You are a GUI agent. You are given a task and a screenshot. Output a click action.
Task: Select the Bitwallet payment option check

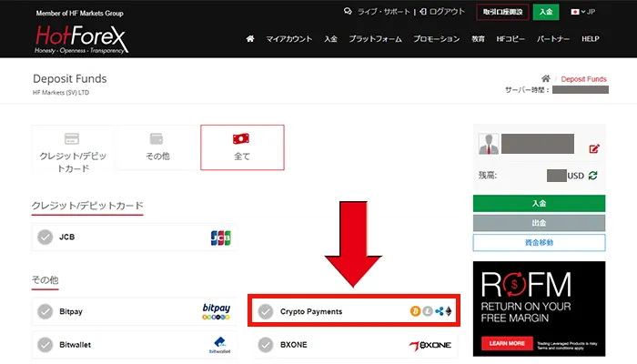coord(45,345)
